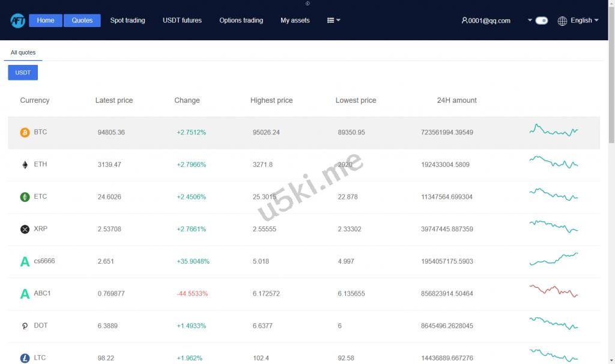Click the ABC1 red sparkline chart
Screen dimensions: 615x364
click(553, 291)
